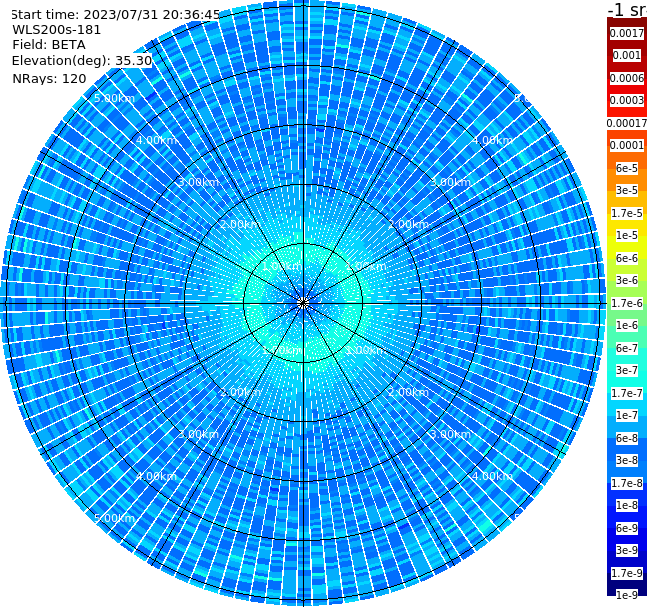Click the 0.0017 colorbar label
The width and height of the screenshot is (647, 607).
click(627, 33)
